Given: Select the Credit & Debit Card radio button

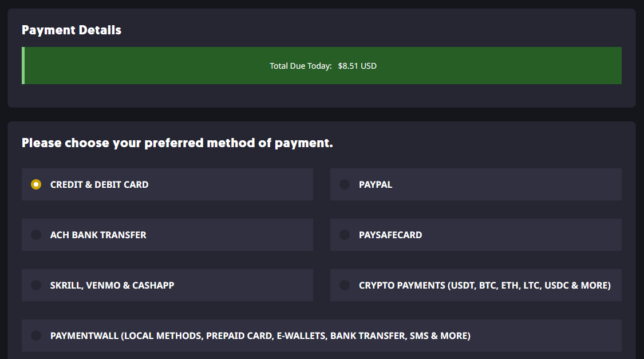Looking at the screenshot, I should coord(36,184).
